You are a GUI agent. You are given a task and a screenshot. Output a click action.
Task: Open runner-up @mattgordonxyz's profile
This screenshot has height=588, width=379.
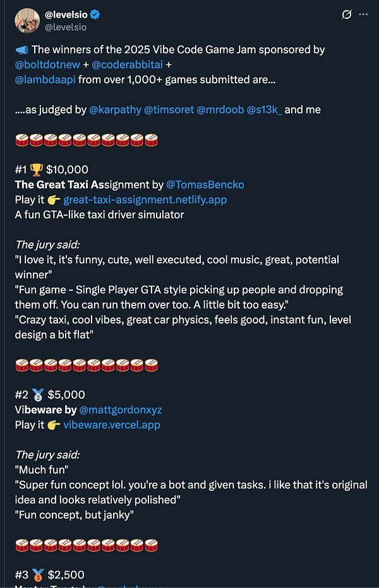(124, 409)
